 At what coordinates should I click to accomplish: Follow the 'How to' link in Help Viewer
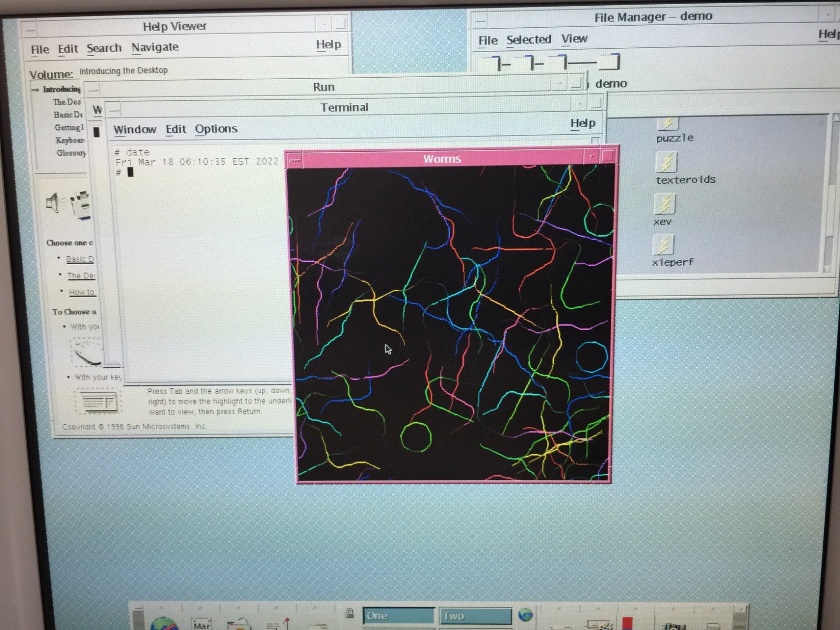[81, 292]
